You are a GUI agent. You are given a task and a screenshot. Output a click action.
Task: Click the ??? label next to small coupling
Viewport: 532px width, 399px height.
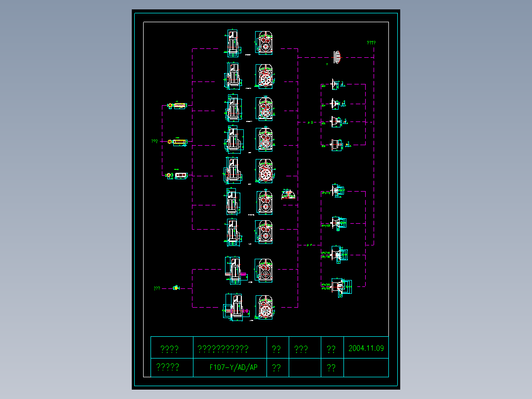click(x=157, y=288)
